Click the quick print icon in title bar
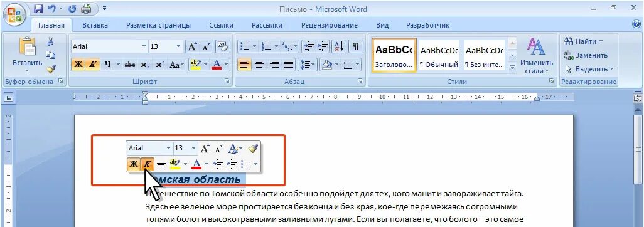The width and height of the screenshot is (644, 227). pos(86,8)
